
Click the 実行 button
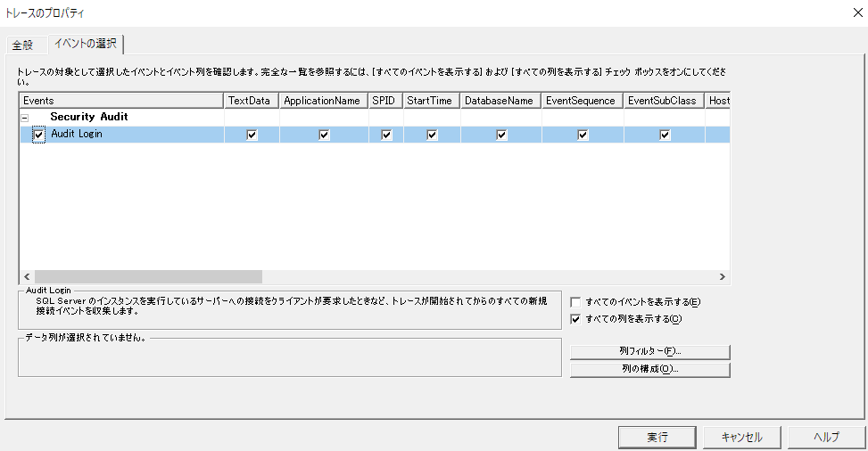(x=657, y=437)
